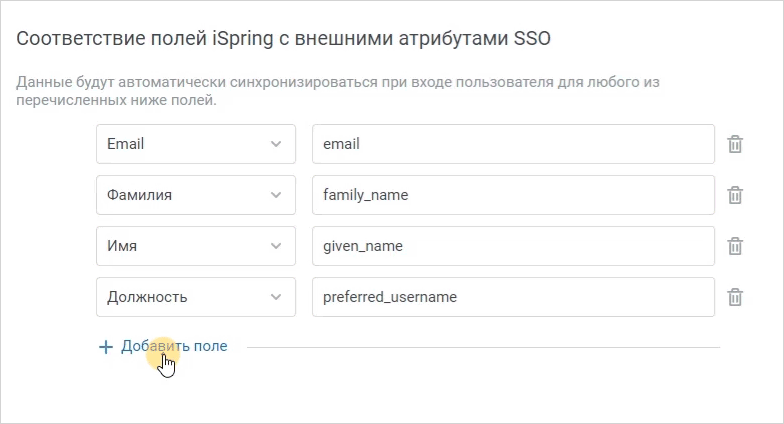Viewport: 784px width, 424px height.
Task: Click the gray synchronization description text
Action: (338, 91)
